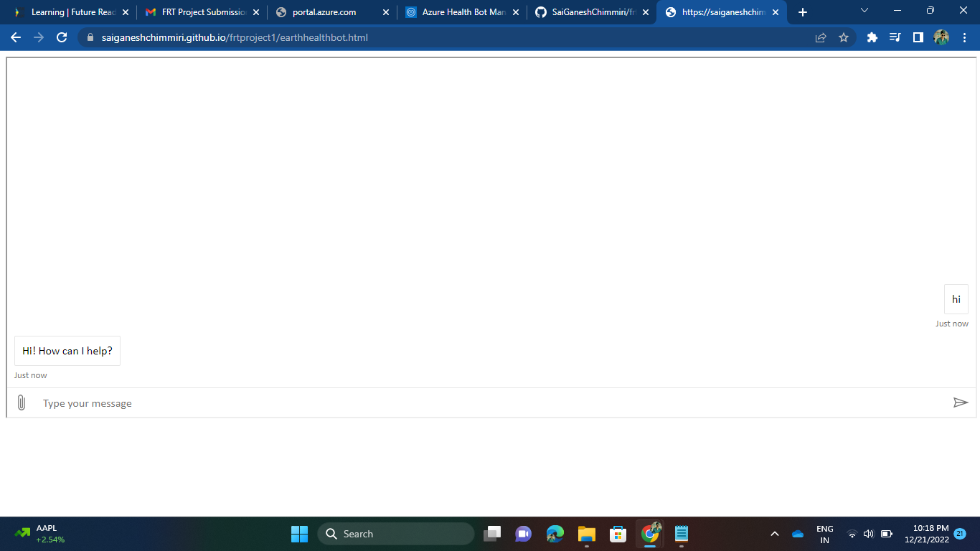Open the Notepad taskbar icon
980x551 pixels.
coord(682,534)
